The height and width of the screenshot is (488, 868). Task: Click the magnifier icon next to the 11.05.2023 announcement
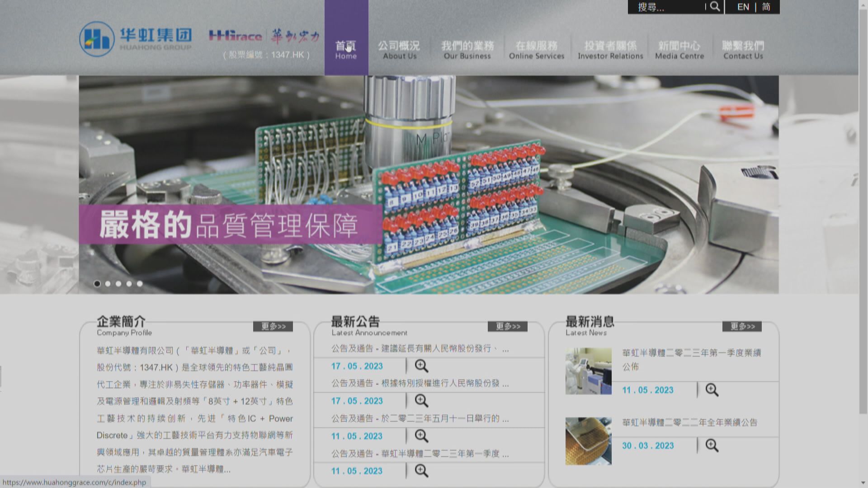coord(422,435)
